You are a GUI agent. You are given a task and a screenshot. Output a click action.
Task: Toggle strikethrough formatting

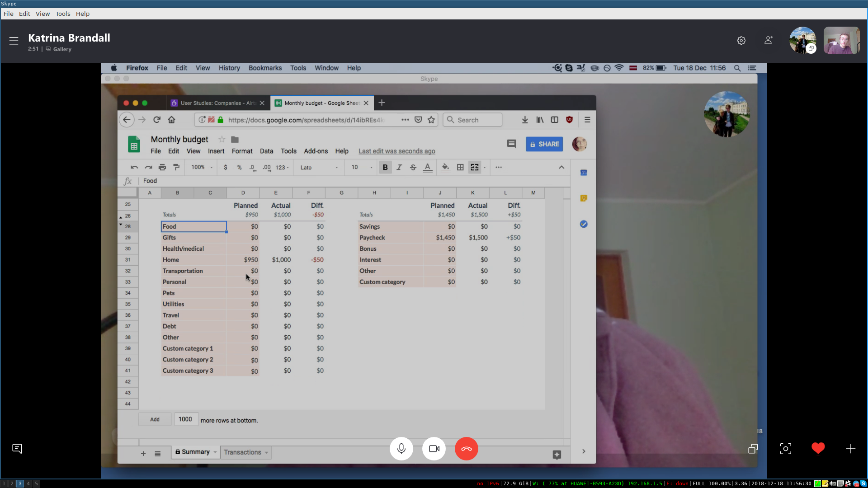[x=413, y=167]
